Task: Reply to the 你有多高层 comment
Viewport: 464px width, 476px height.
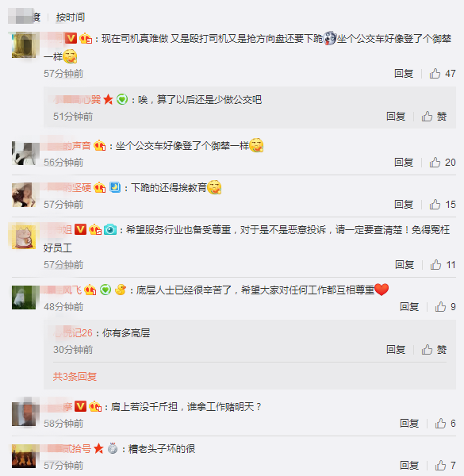Action: pyautogui.click(x=396, y=350)
